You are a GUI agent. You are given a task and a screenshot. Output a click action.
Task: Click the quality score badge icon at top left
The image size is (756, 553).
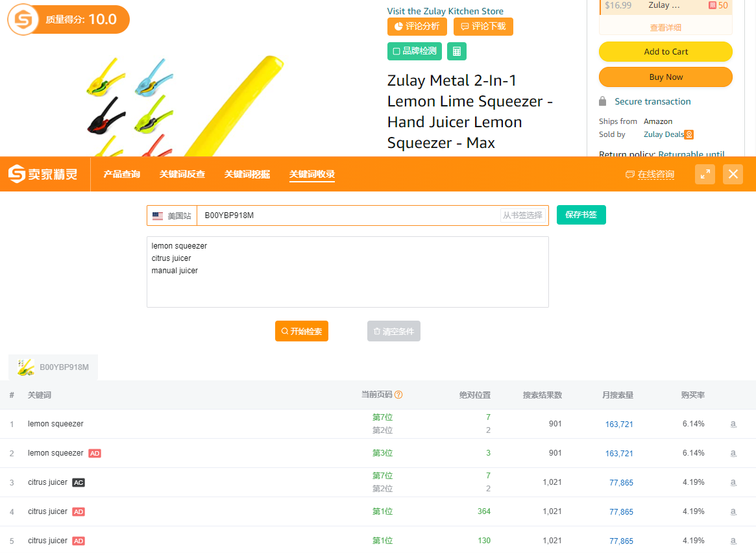click(x=23, y=20)
